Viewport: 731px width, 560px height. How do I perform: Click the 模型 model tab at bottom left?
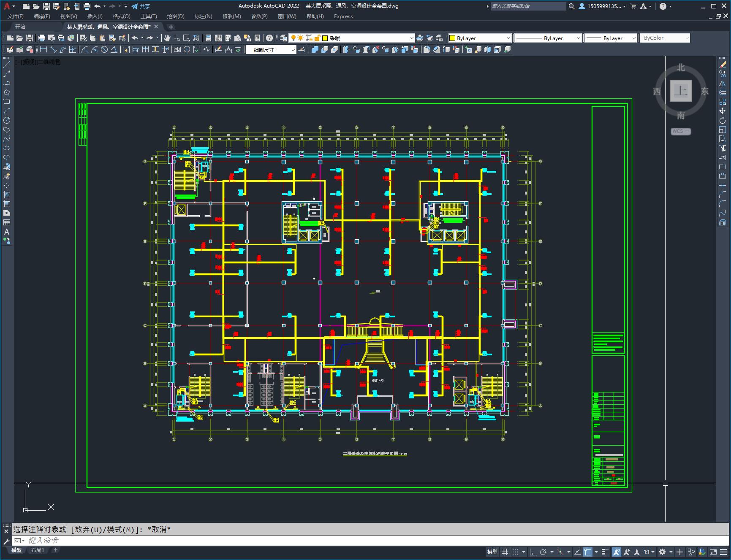[16, 550]
